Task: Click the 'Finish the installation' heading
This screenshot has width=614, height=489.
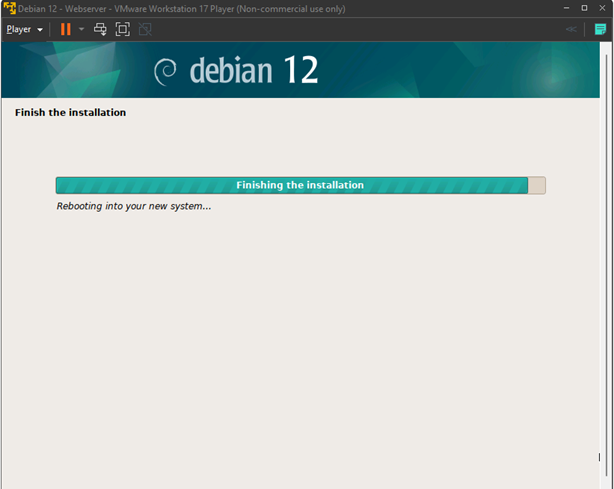Action: click(70, 113)
